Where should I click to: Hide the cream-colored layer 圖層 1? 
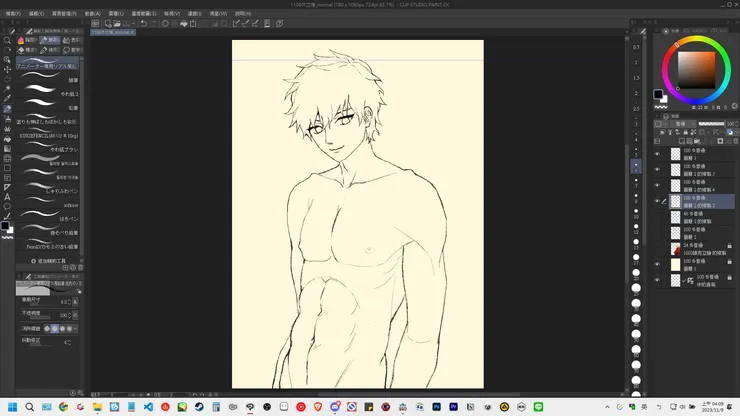tap(657, 264)
